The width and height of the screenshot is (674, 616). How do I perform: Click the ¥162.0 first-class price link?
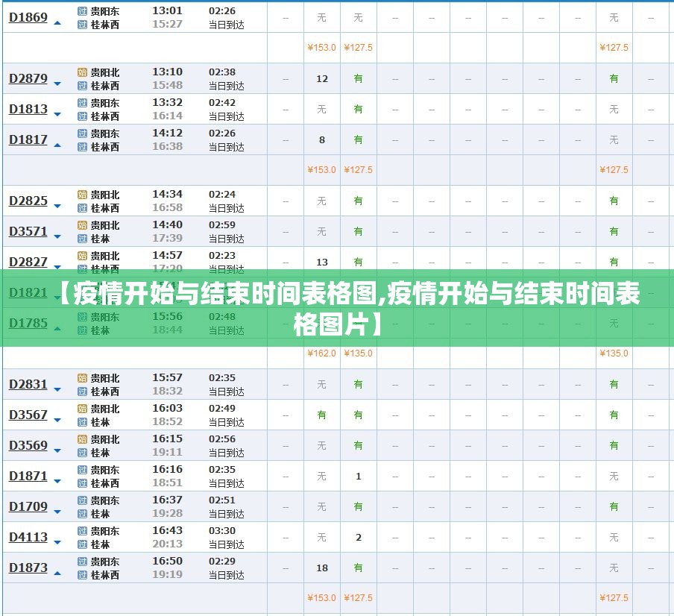321,354
